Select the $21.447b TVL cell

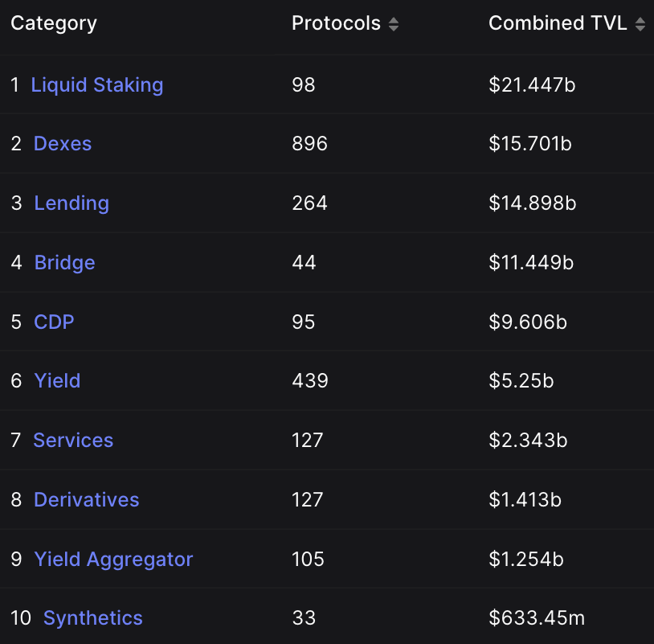(x=532, y=84)
